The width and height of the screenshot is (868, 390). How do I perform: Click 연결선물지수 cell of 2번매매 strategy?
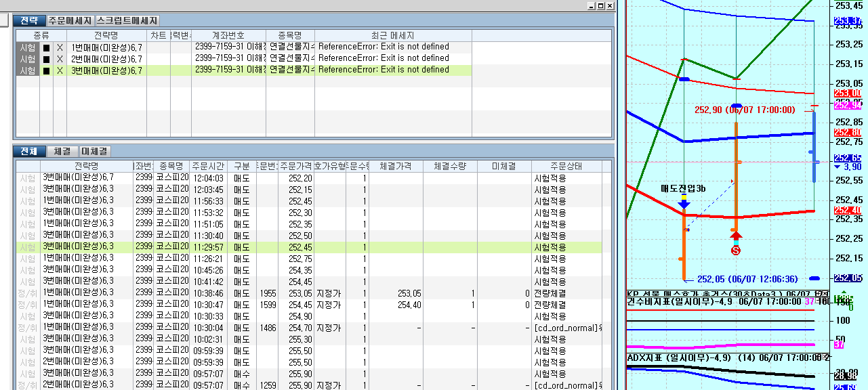point(291,59)
